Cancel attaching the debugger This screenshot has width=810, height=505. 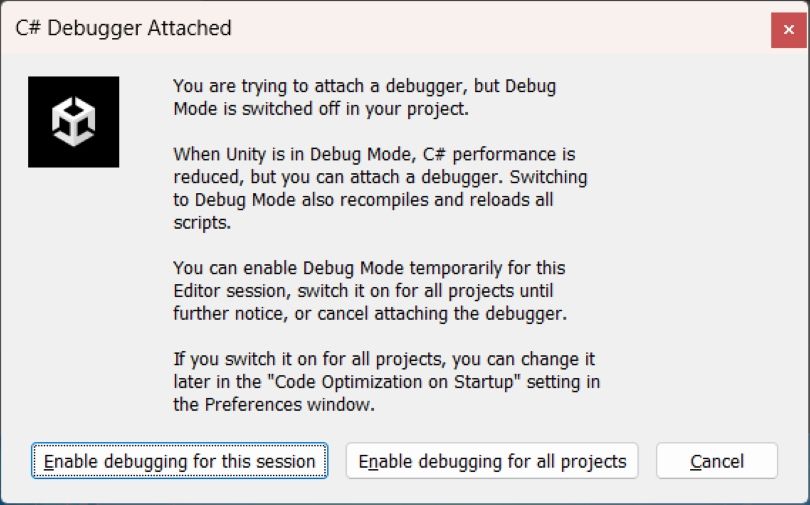pos(716,461)
